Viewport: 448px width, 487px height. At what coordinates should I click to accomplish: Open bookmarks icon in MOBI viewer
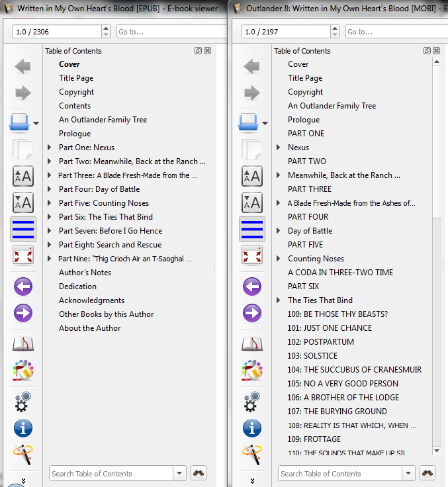pyautogui.click(x=252, y=343)
